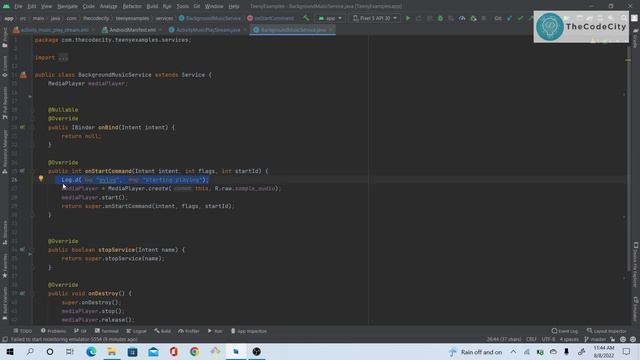Click the Make Project hammer icon
Viewport: 640px width, 360px height.
click(306, 18)
